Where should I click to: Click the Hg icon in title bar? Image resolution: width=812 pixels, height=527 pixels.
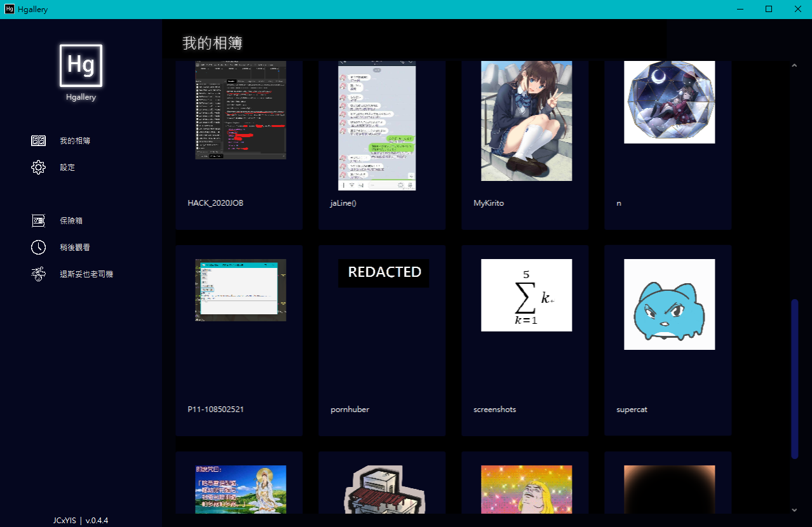[10, 10]
